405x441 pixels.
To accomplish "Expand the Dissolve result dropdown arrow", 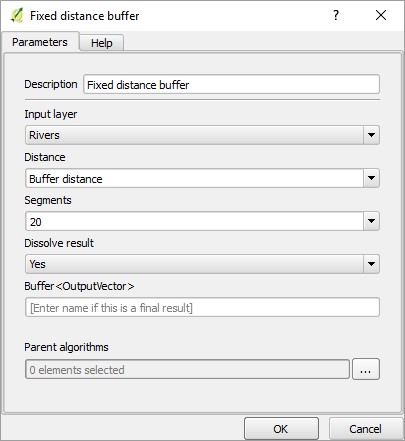I will [371, 264].
